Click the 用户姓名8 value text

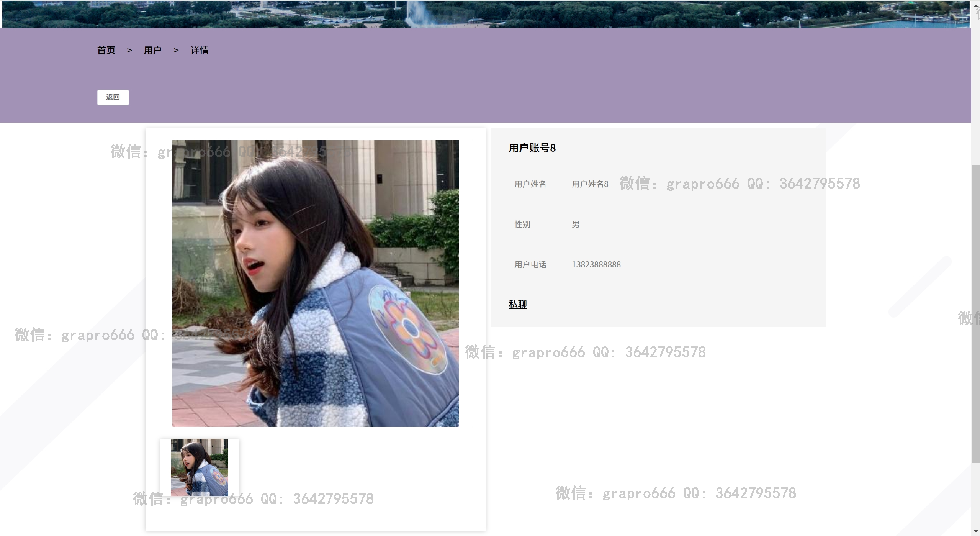(590, 184)
